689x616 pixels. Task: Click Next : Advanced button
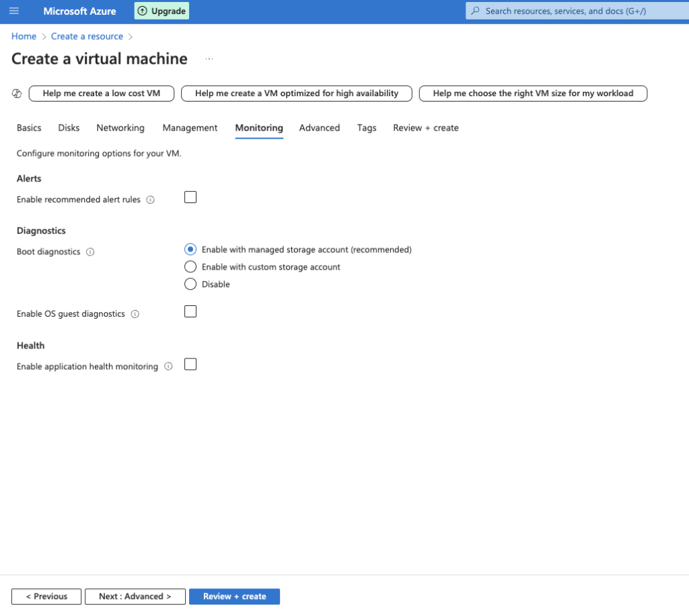tap(135, 596)
